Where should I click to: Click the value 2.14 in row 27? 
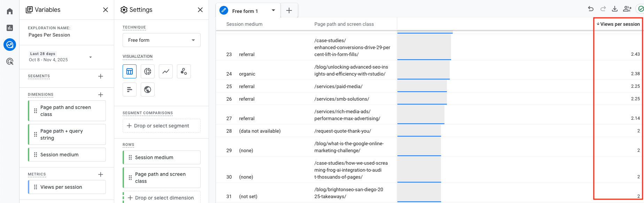coord(635,118)
